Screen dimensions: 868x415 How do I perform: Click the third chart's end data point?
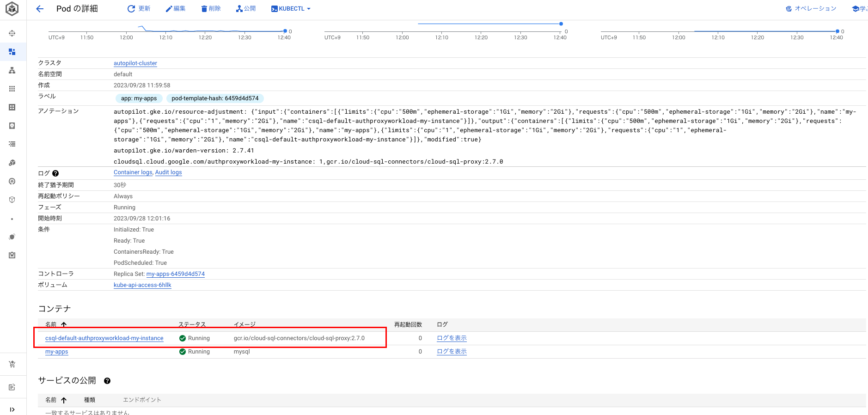pos(837,31)
